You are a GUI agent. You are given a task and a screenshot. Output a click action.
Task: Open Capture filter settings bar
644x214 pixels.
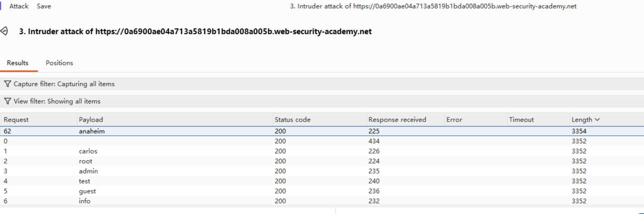tap(322, 84)
